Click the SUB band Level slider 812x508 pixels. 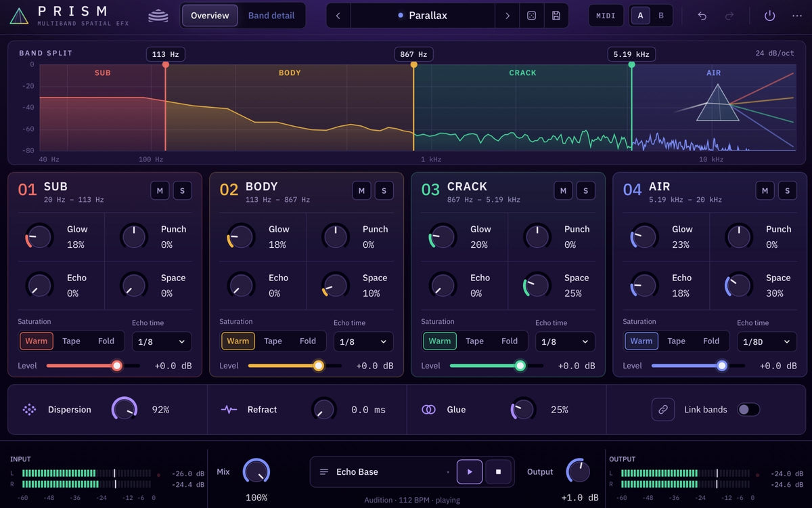93,366
